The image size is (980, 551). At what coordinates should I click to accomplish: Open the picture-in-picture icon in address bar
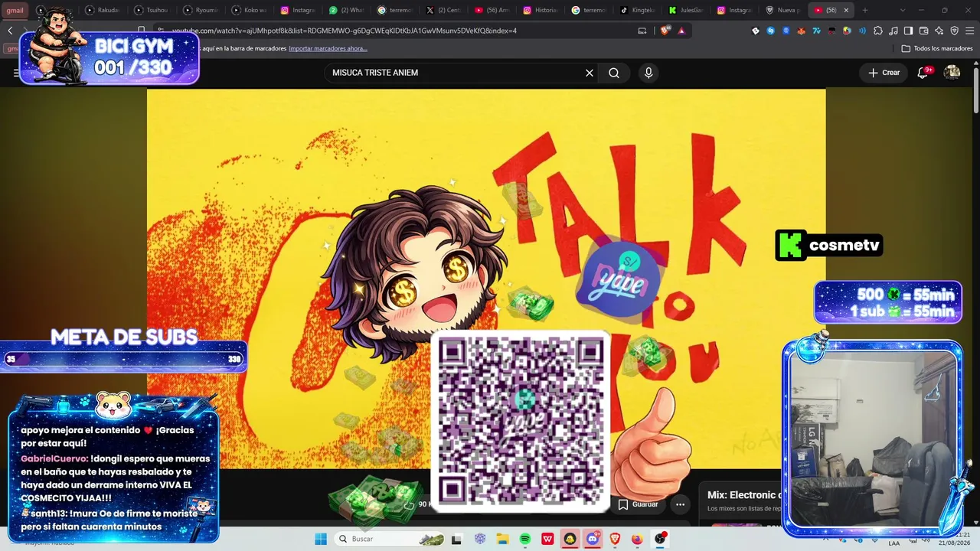click(x=642, y=31)
